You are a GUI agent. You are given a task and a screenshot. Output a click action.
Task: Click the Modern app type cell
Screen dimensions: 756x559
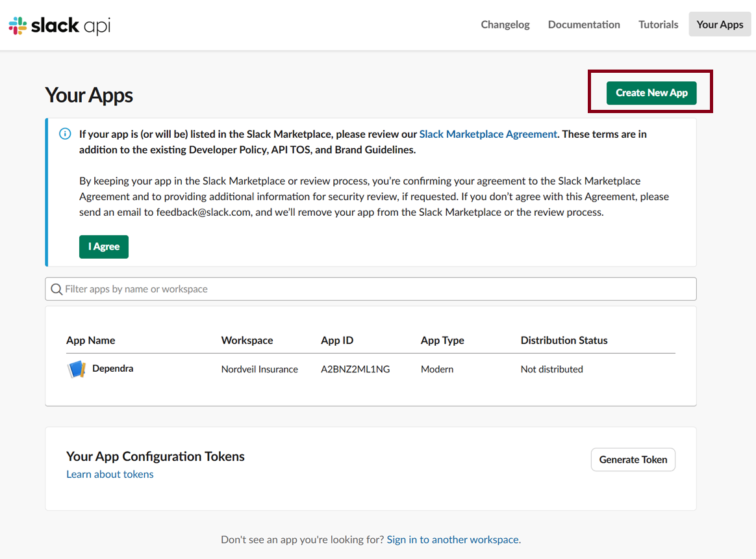point(437,369)
